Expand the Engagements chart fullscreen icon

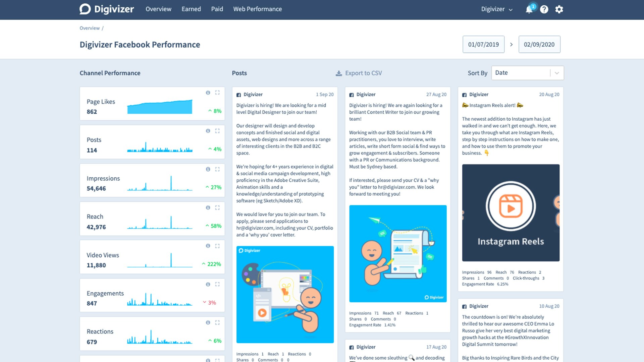(x=217, y=284)
